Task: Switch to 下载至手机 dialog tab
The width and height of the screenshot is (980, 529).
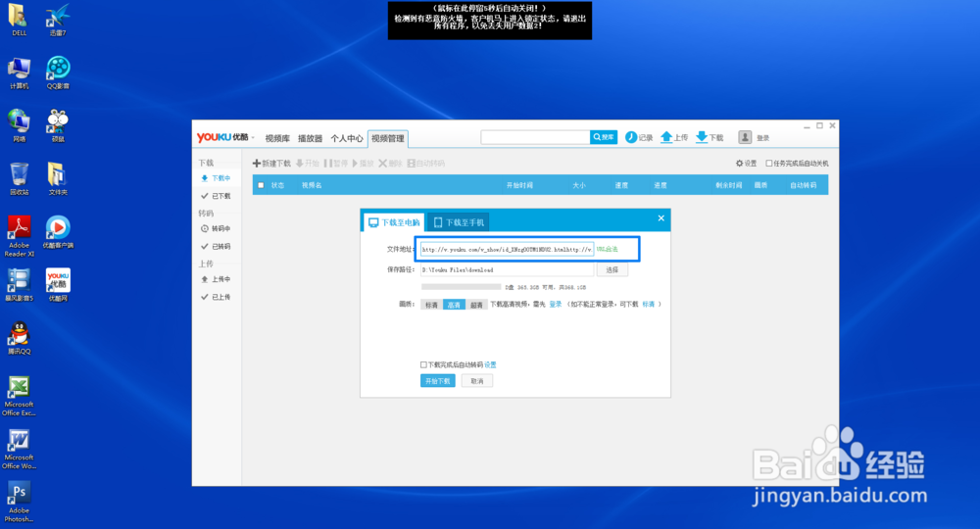Action: click(459, 222)
